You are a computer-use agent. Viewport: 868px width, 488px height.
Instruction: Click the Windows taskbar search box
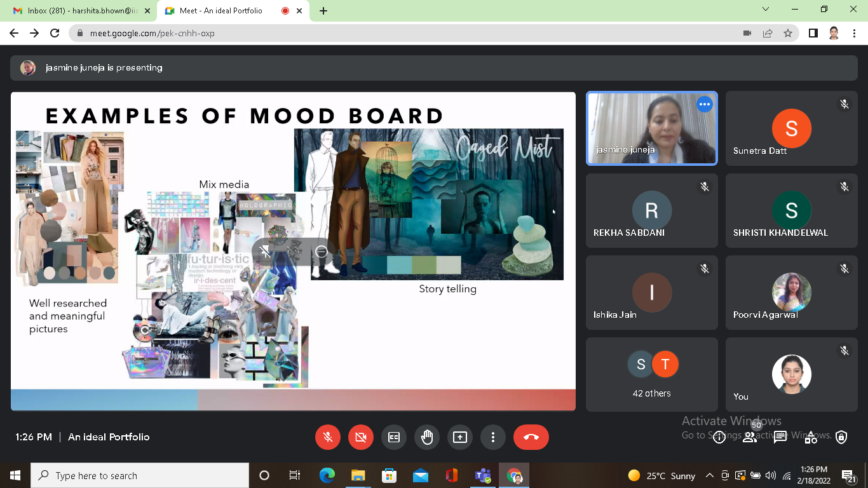coord(140,475)
